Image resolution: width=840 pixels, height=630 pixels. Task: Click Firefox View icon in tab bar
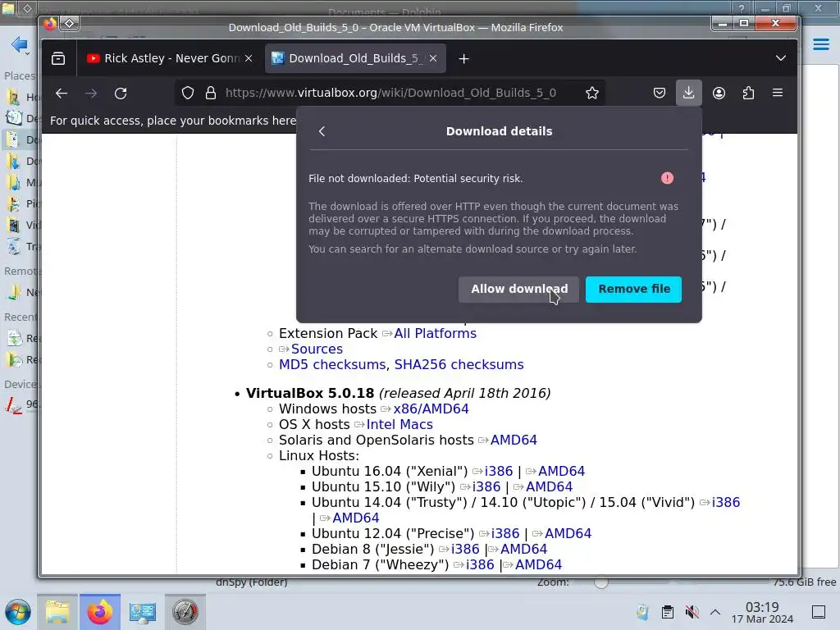58,58
